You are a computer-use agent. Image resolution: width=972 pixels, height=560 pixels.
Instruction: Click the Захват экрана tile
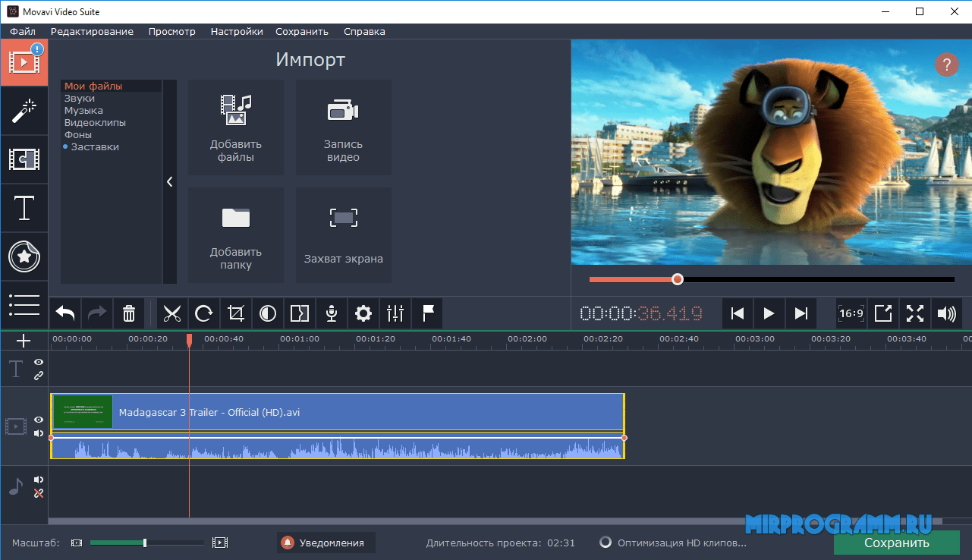point(344,235)
